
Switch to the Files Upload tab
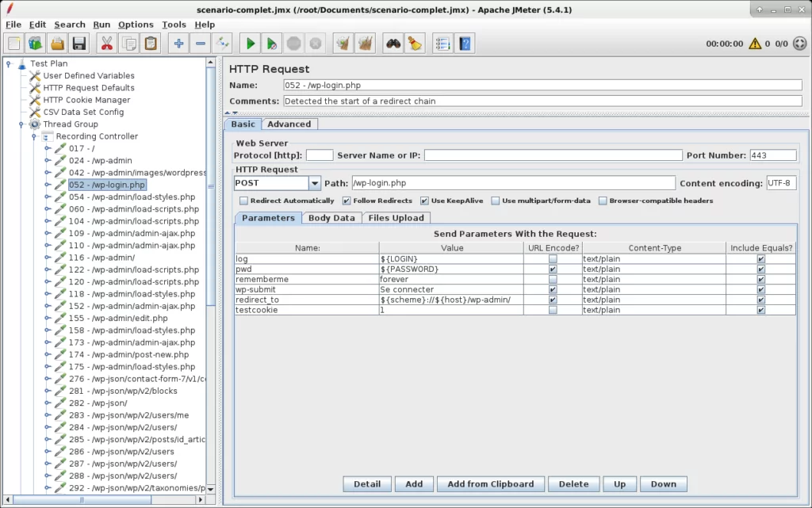tap(396, 218)
